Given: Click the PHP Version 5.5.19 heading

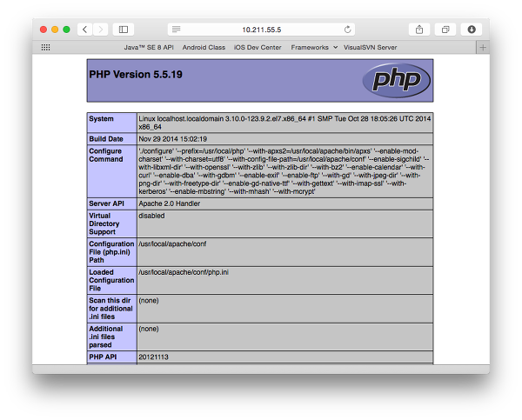Looking at the screenshot, I should [x=136, y=74].
